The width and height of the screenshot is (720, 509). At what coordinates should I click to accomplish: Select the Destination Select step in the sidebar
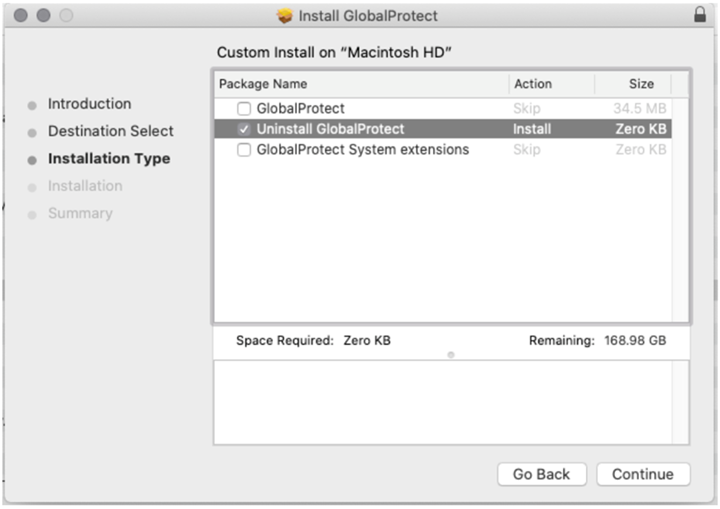pos(110,131)
